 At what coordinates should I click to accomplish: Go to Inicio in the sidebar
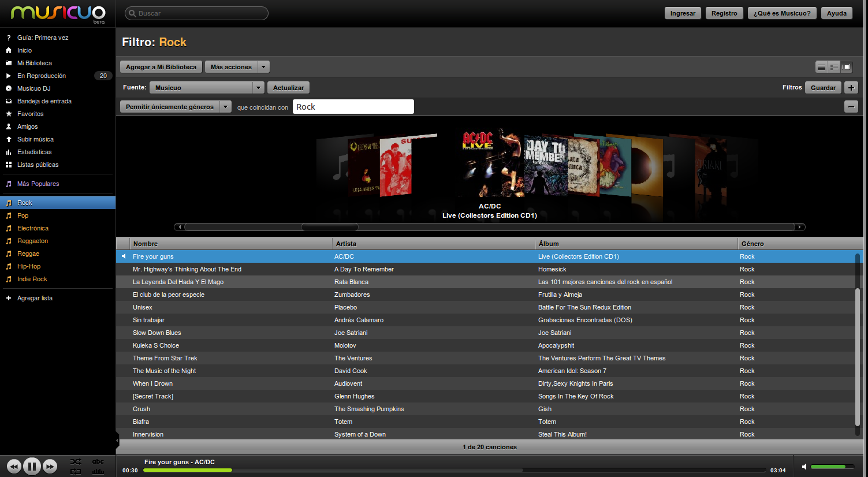pos(24,50)
